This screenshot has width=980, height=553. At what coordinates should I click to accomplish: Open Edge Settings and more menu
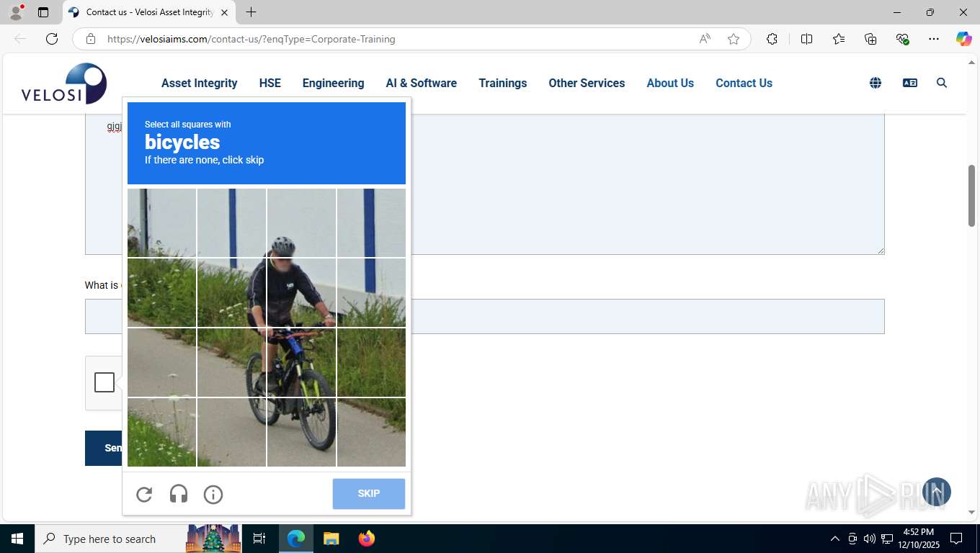pos(934,39)
